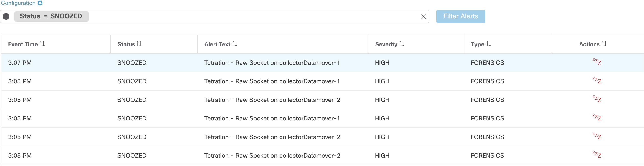This screenshot has width=644, height=166.
Task: Click snooze icon in the second alert row
Action: point(597,80)
